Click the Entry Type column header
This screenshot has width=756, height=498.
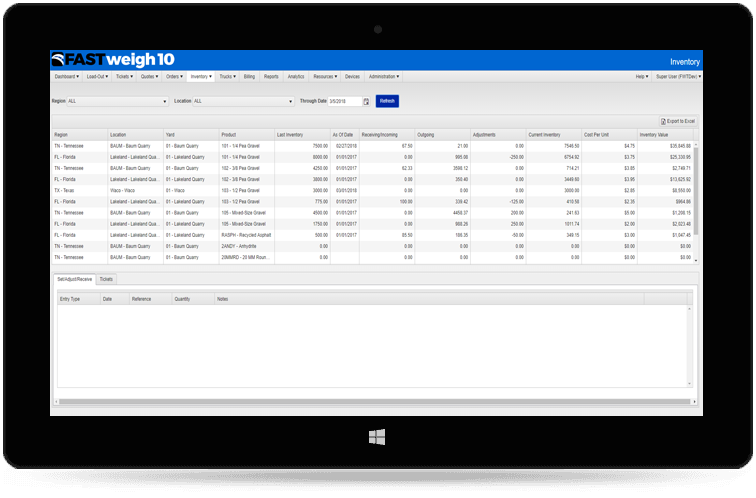[x=79, y=299]
